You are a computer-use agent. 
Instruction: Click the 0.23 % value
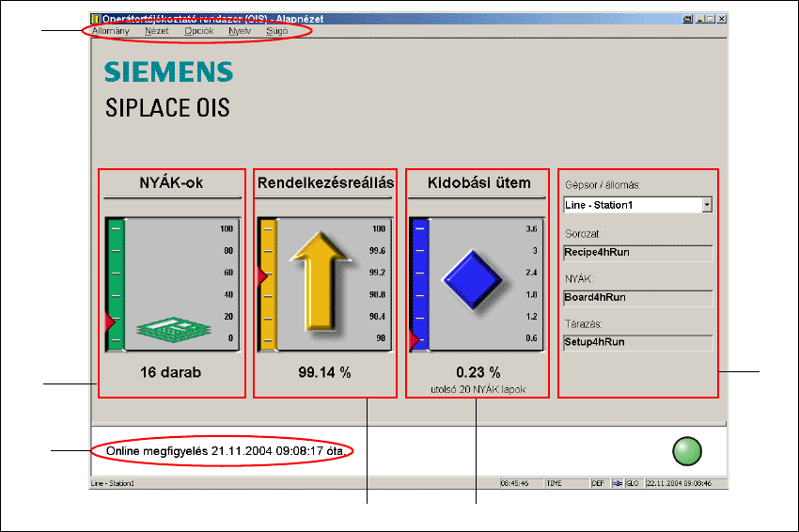coord(478,372)
